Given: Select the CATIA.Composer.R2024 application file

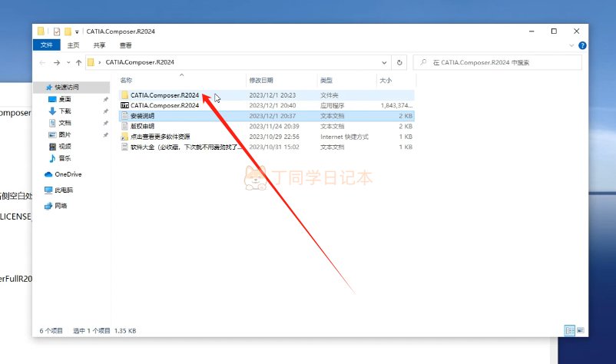Looking at the screenshot, I should (164, 105).
